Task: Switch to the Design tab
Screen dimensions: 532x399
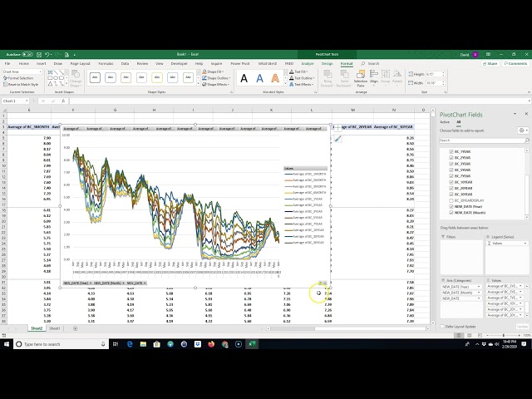Action: [327, 63]
